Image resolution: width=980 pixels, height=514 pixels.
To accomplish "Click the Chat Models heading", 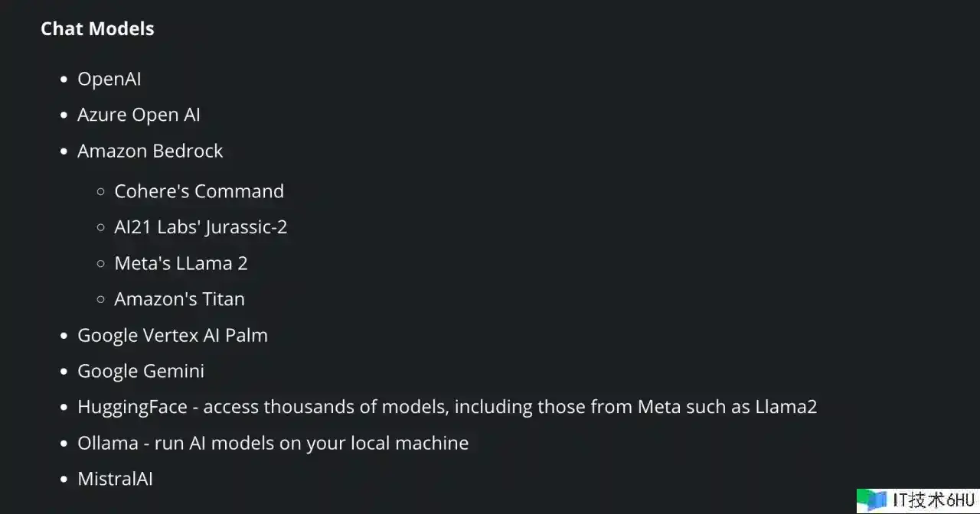I will [x=97, y=29].
